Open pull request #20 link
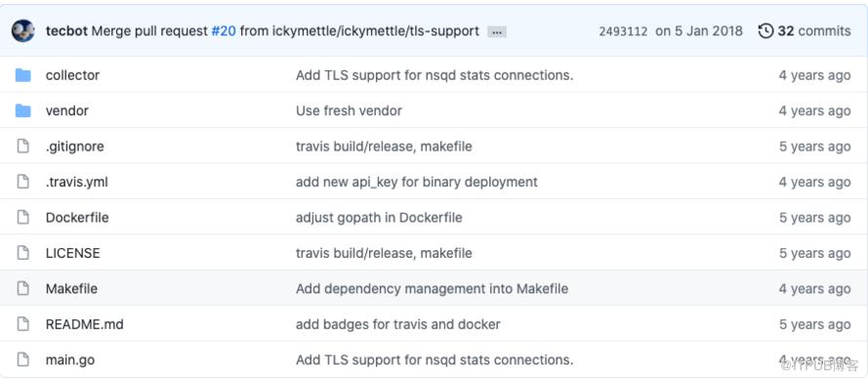The height and width of the screenshot is (380, 868). [x=223, y=31]
